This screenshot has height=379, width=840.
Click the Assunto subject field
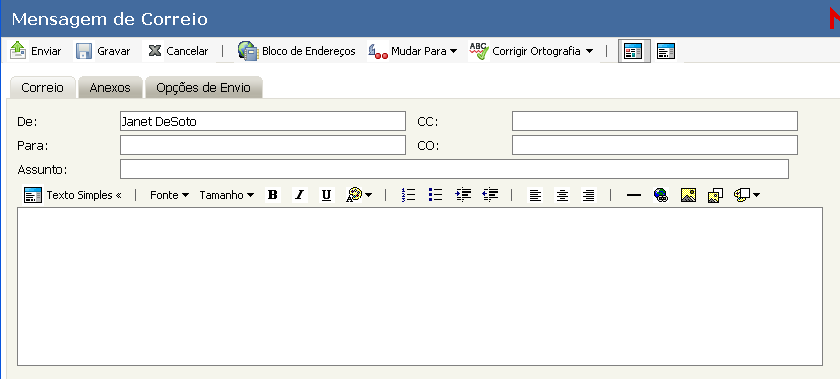point(454,169)
